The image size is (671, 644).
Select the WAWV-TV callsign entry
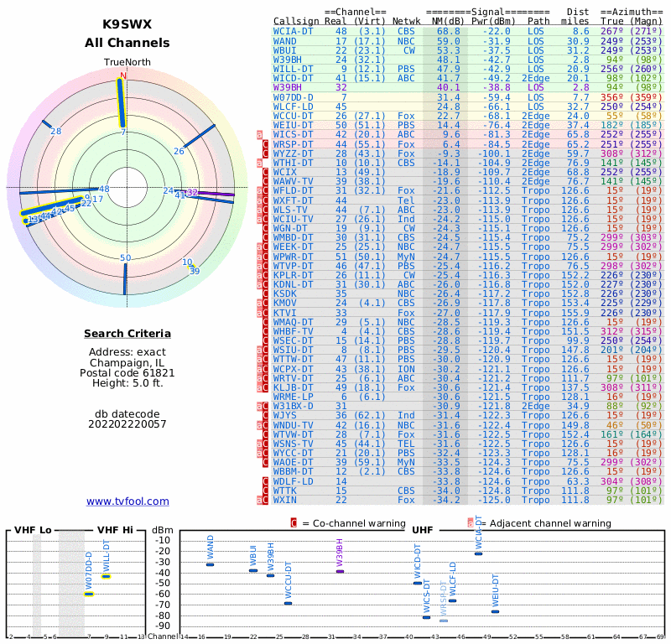pyautogui.click(x=293, y=181)
